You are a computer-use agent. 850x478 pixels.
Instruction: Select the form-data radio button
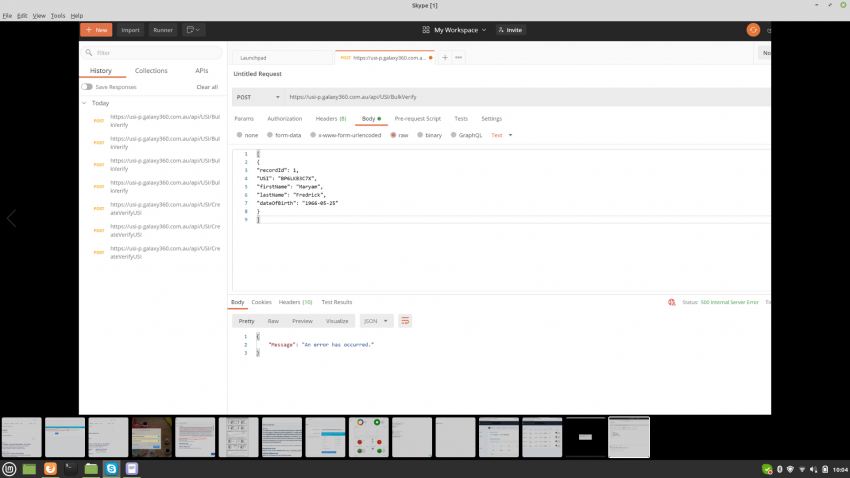269,134
